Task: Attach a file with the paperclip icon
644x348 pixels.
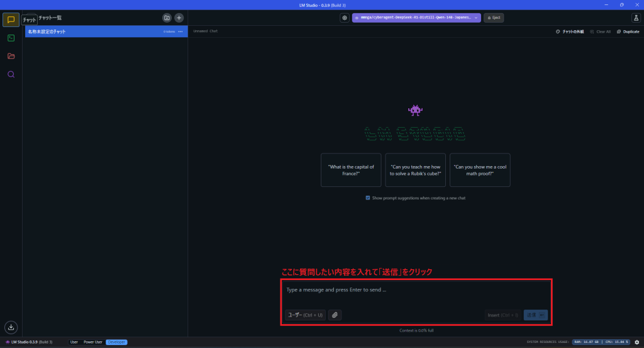Action: 335,315
